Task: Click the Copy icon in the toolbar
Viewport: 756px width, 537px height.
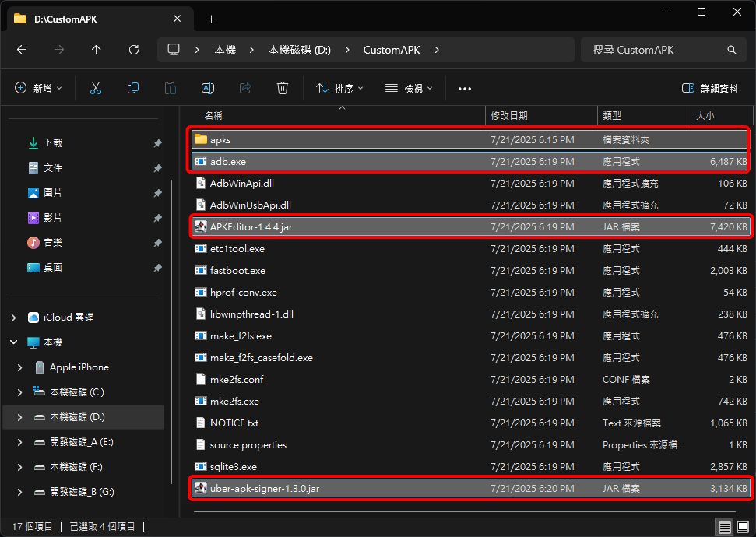Action: pos(132,88)
